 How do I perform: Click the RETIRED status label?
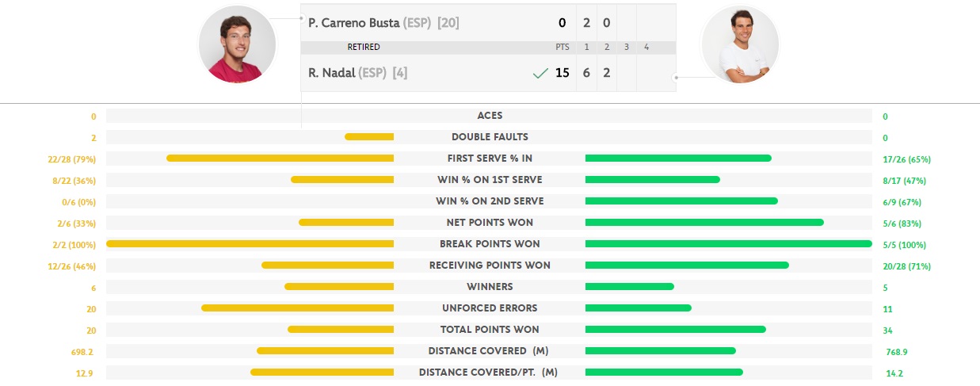click(x=364, y=48)
